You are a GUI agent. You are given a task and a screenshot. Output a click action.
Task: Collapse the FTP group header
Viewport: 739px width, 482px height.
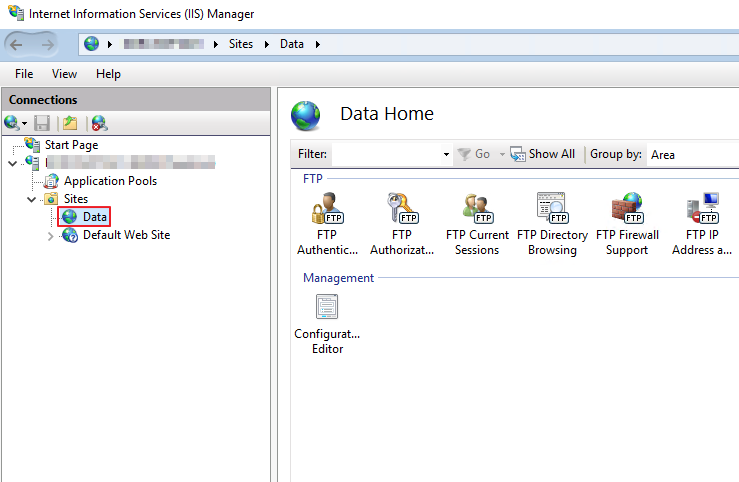click(x=313, y=179)
